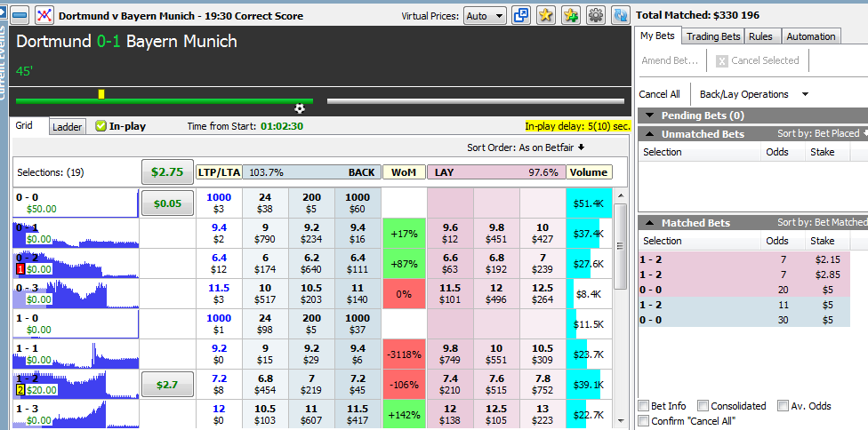Lay 0 - 2 at 6.6 for $63

point(450,264)
